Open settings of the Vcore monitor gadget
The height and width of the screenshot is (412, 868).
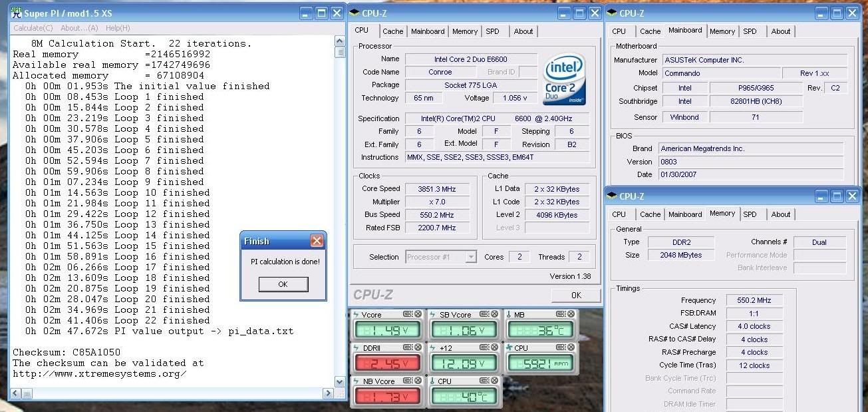click(407, 314)
